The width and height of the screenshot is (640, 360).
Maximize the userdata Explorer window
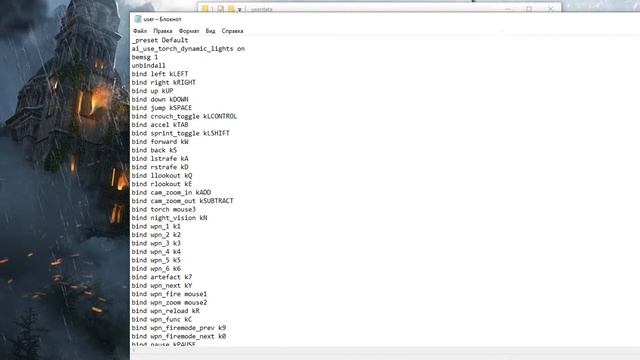[x=529, y=9]
